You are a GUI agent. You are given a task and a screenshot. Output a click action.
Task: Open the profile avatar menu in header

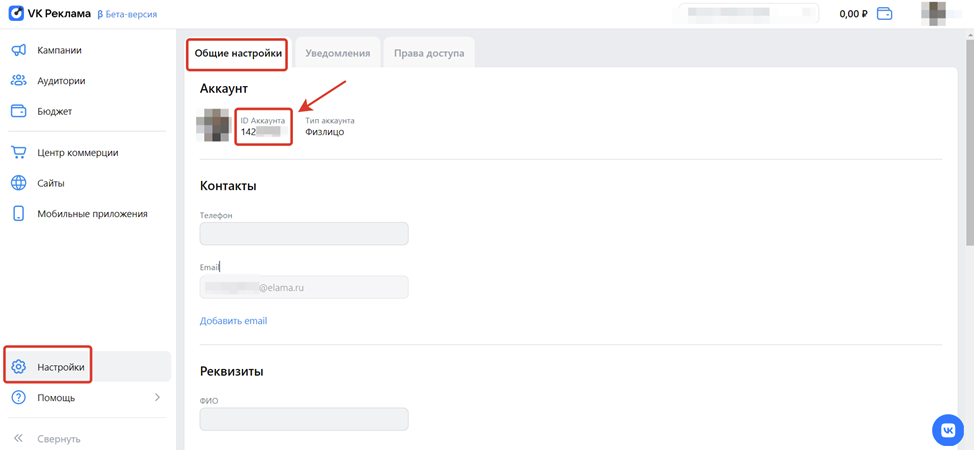click(x=933, y=14)
